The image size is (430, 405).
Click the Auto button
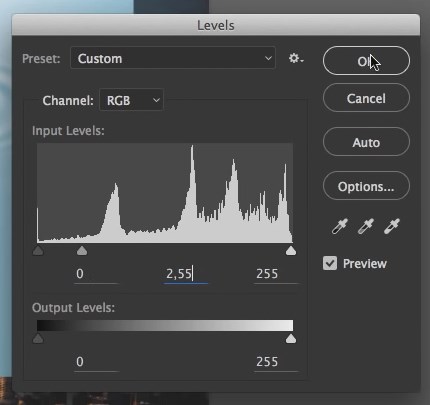coord(366,142)
